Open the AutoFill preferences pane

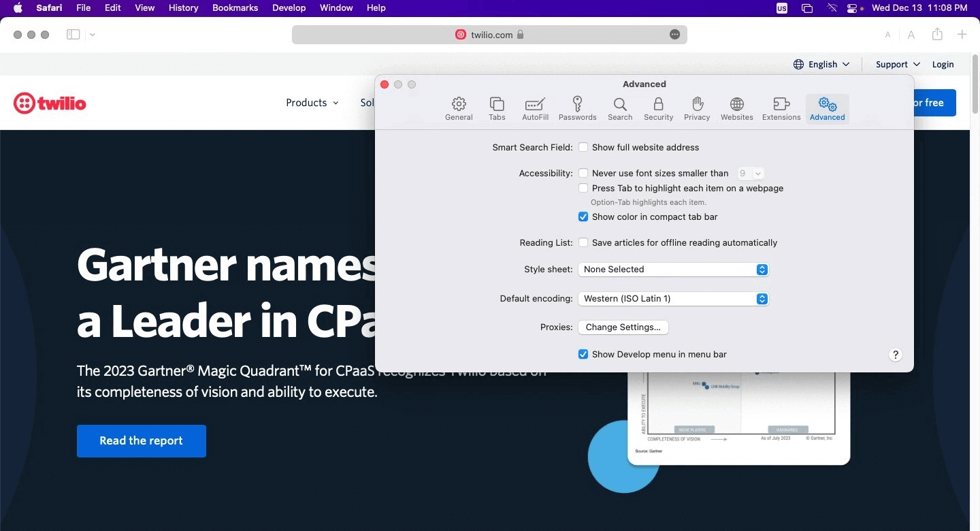[x=535, y=109]
